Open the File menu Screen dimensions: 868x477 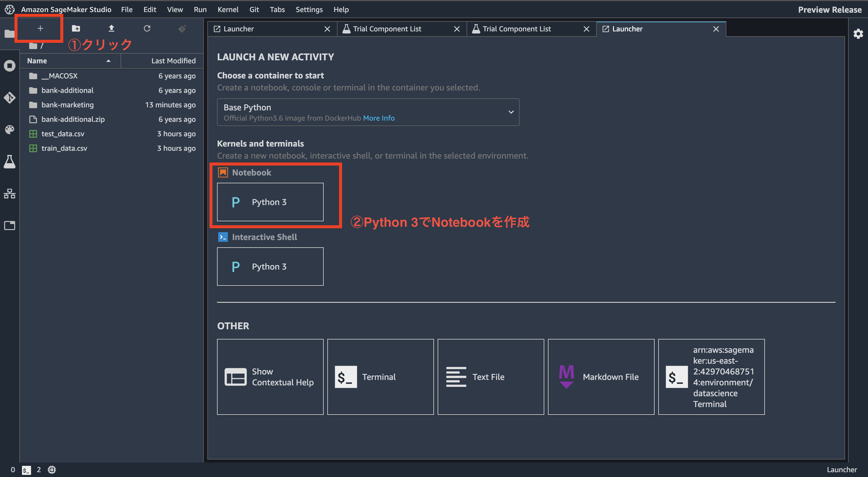tap(127, 9)
